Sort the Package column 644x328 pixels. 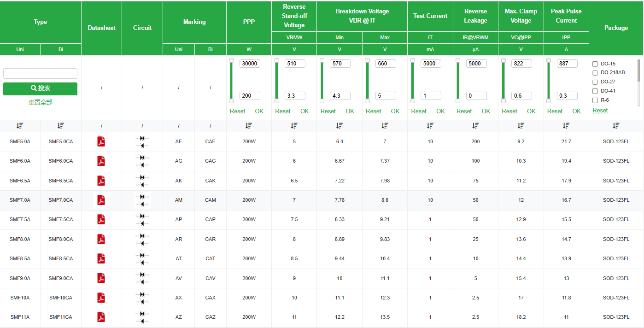click(x=616, y=126)
